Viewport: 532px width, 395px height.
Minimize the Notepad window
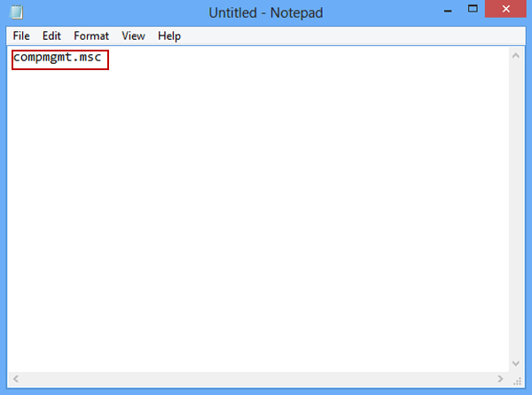[448, 10]
